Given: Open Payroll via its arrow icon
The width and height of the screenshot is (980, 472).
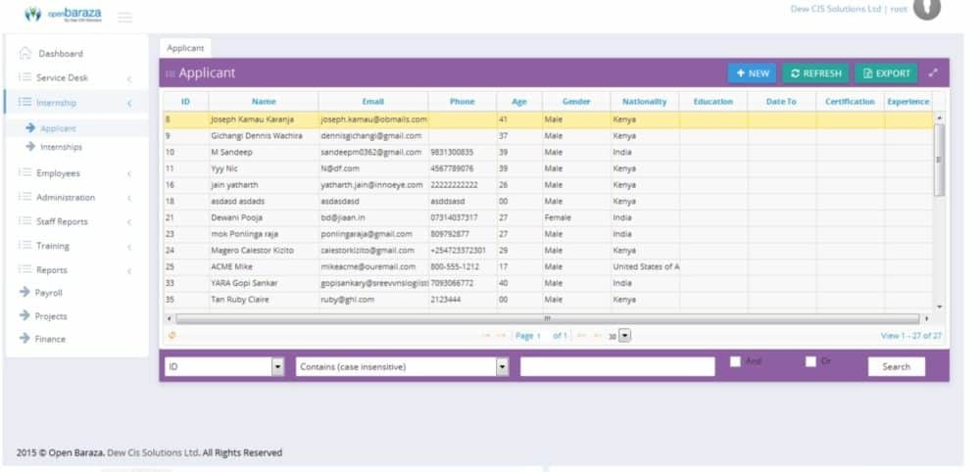Looking at the screenshot, I should [x=25, y=293].
